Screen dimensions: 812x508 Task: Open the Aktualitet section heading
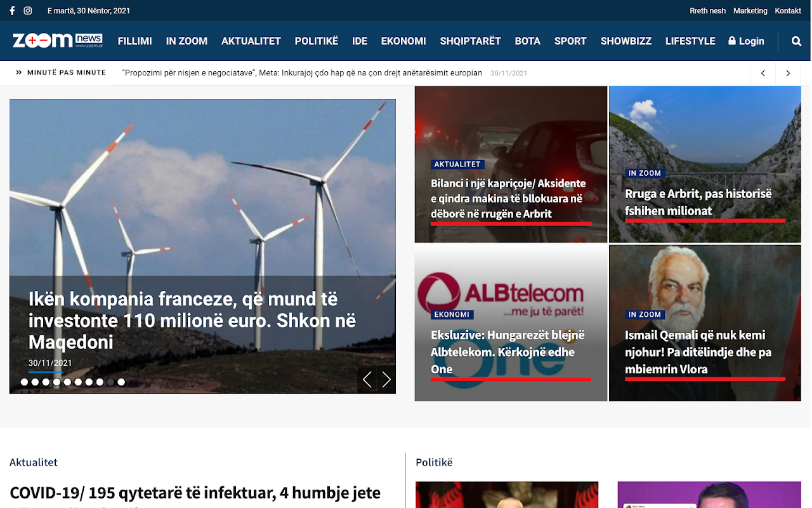coord(34,462)
